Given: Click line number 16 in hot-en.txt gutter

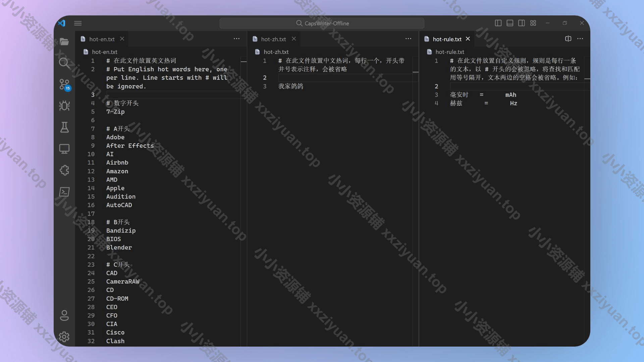Looking at the screenshot, I should pyautogui.click(x=91, y=205).
